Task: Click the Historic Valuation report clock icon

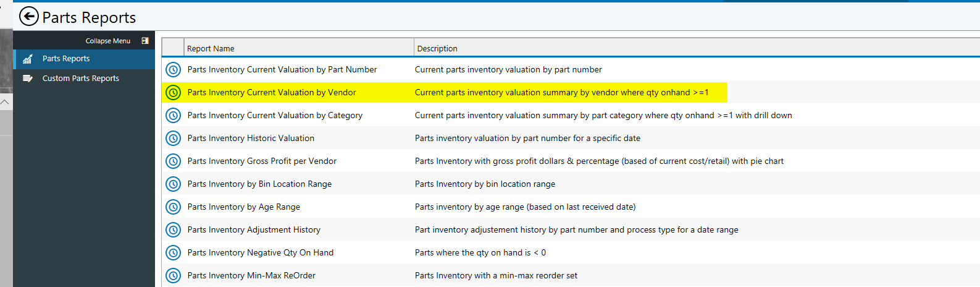Action: [174, 139]
